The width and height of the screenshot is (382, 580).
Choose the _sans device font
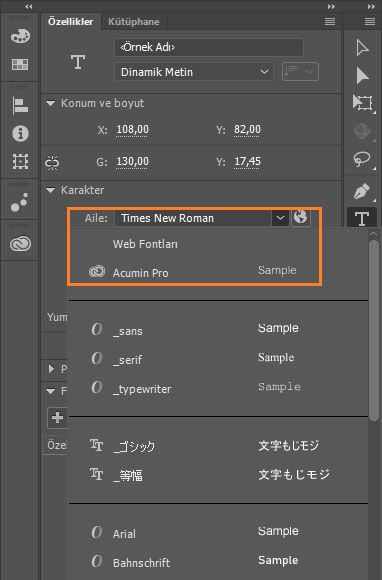[x=218, y=329]
